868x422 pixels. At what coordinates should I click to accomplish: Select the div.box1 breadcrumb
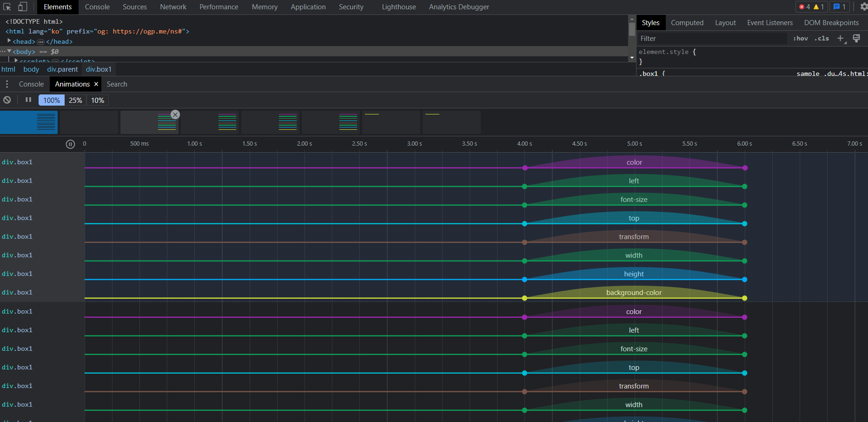point(99,69)
